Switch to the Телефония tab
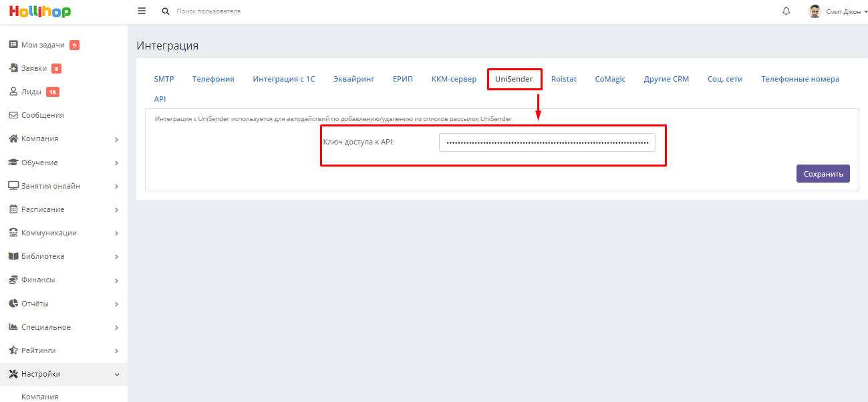Viewport: 868px width, 402px height. point(213,79)
